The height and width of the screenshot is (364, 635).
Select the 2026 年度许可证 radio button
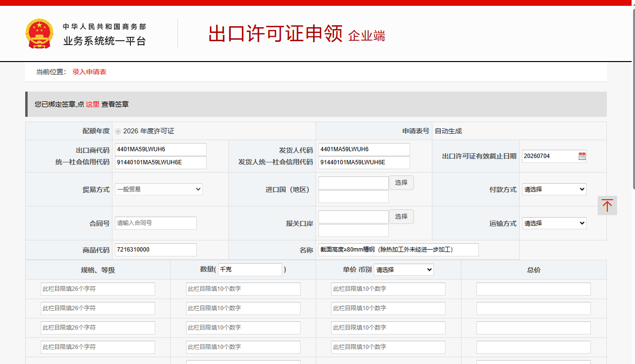pyautogui.click(x=118, y=131)
